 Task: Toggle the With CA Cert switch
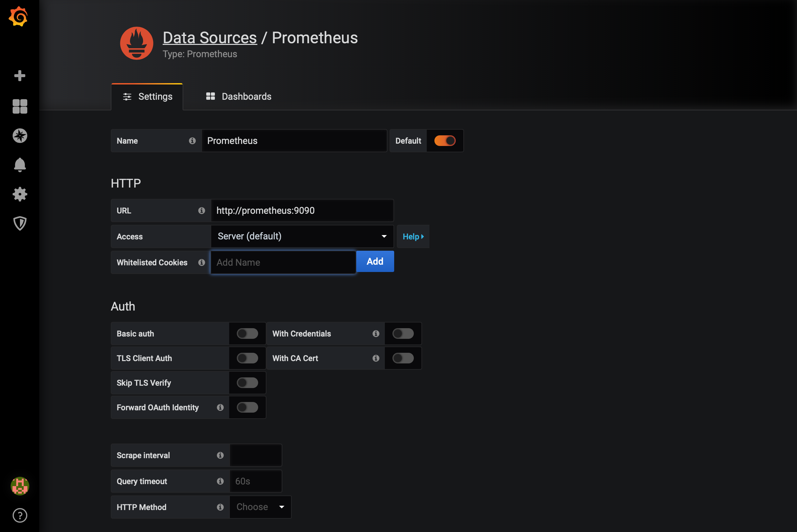pos(402,358)
